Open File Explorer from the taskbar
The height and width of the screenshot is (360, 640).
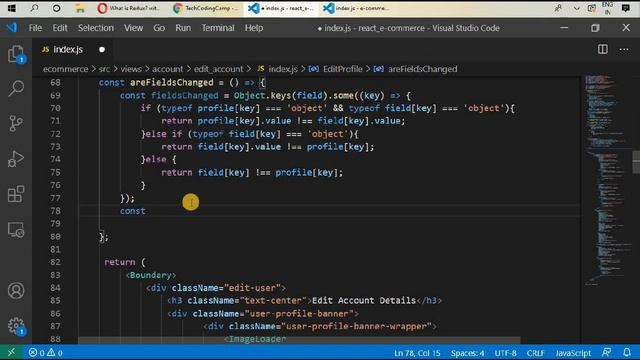point(80,8)
